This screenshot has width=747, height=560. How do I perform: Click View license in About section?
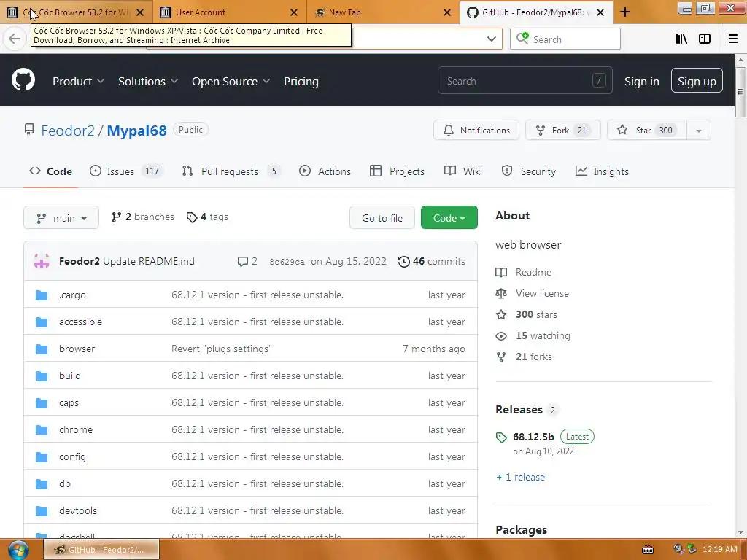(532, 293)
